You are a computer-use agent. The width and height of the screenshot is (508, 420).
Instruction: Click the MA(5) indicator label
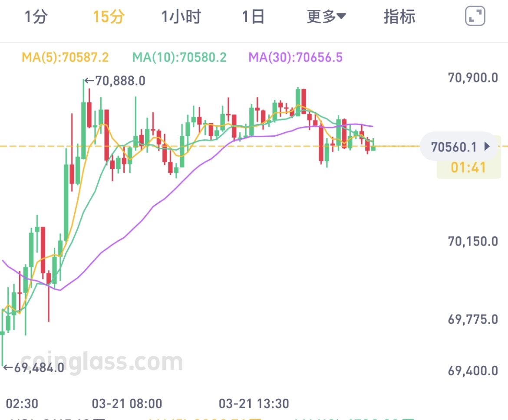[65, 57]
